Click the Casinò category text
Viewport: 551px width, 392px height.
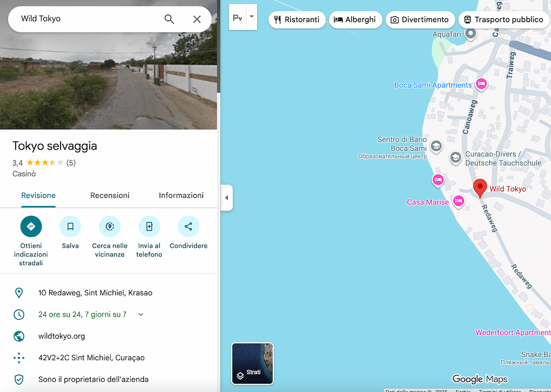(x=24, y=174)
